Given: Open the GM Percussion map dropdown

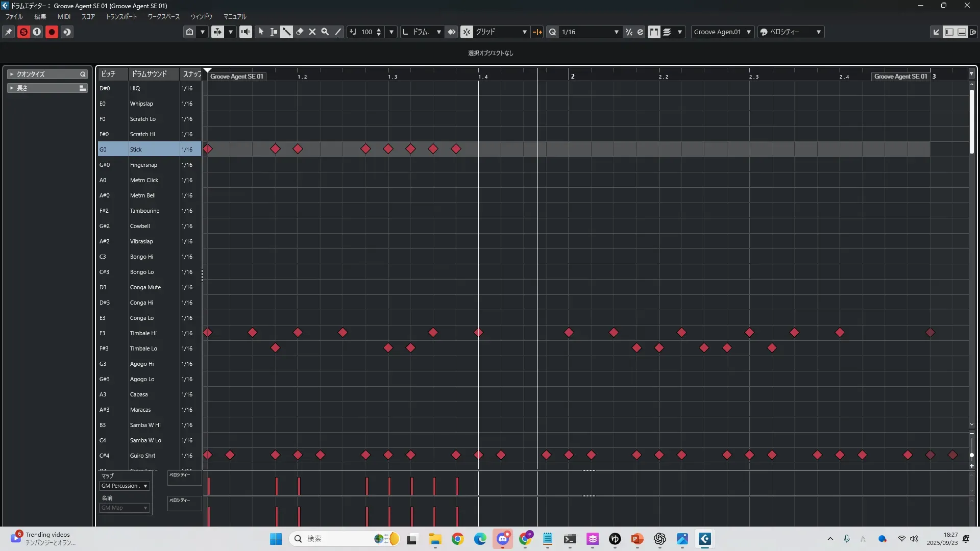Looking at the screenshot, I should tap(124, 486).
